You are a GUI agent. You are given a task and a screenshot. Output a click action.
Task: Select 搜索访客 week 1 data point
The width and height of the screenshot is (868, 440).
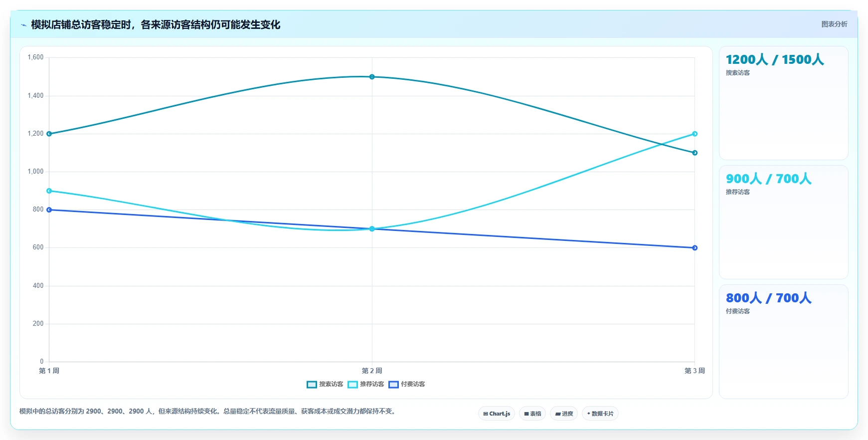tap(49, 134)
